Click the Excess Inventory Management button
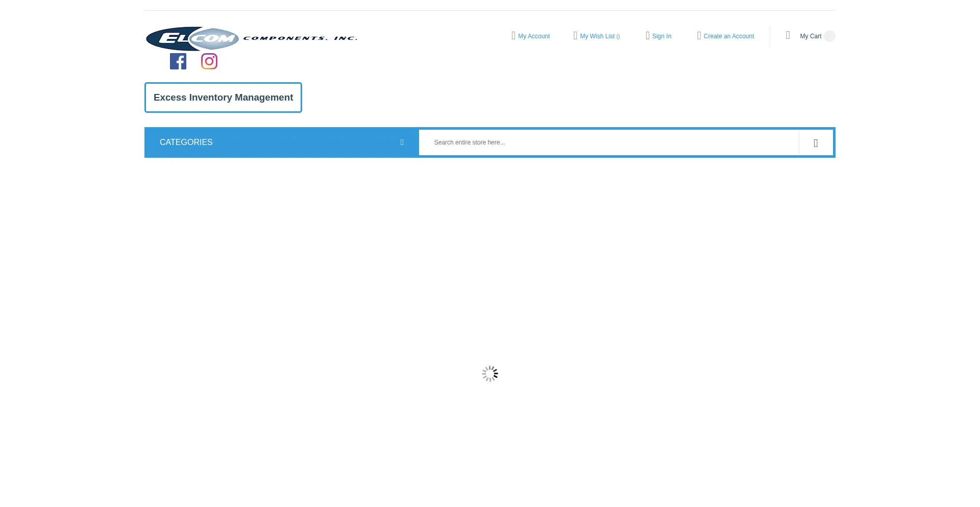Viewport: 980px width, 507px height. pos(223,97)
